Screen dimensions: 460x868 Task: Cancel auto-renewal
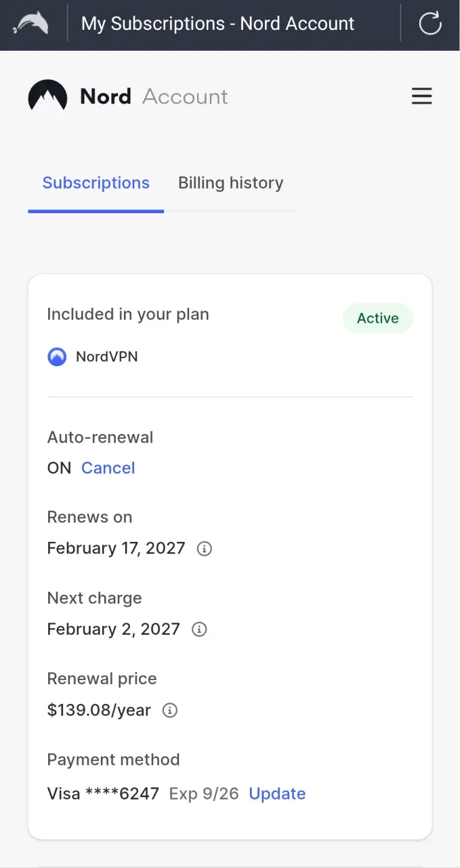tap(108, 468)
